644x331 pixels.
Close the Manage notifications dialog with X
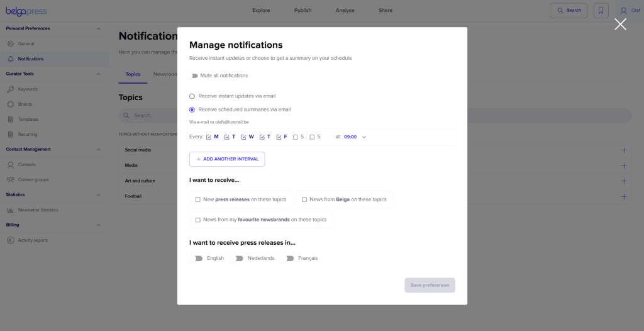(620, 25)
